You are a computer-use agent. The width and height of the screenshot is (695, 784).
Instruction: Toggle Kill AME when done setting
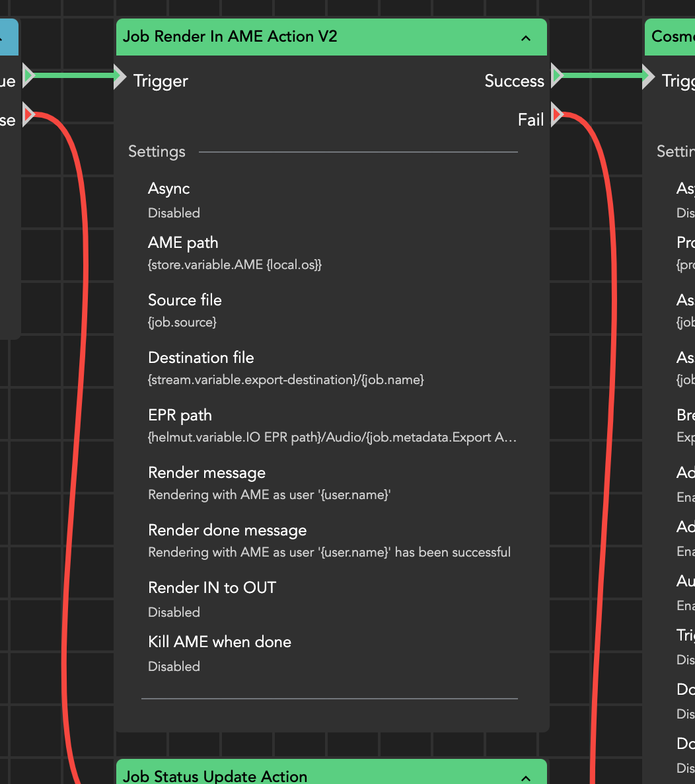pos(174,666)
